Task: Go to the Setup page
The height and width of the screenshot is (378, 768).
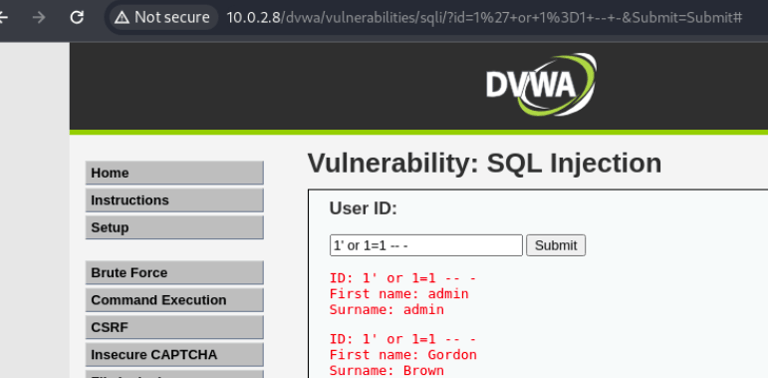Action: pos(174,228)
